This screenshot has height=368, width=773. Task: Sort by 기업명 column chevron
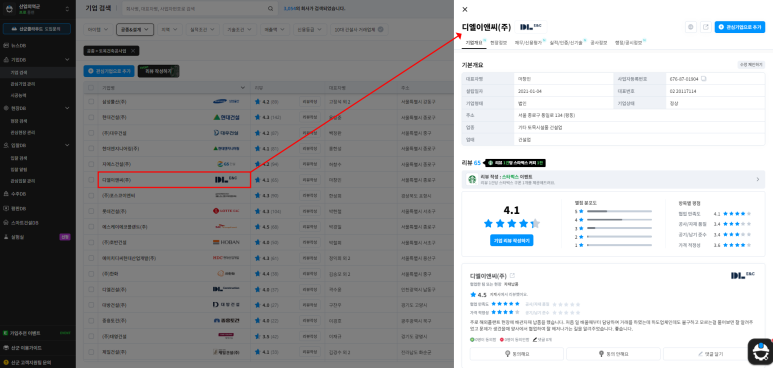[x=243, y=88]
